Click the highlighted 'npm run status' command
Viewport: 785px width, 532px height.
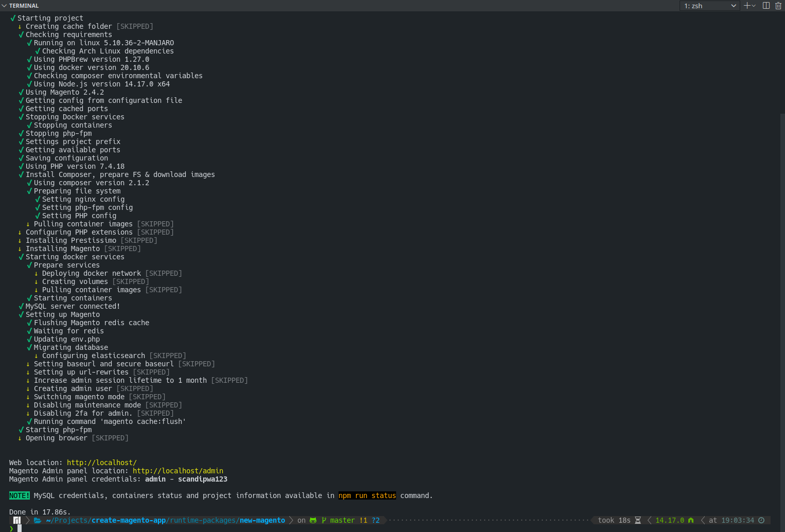point(367,495)
